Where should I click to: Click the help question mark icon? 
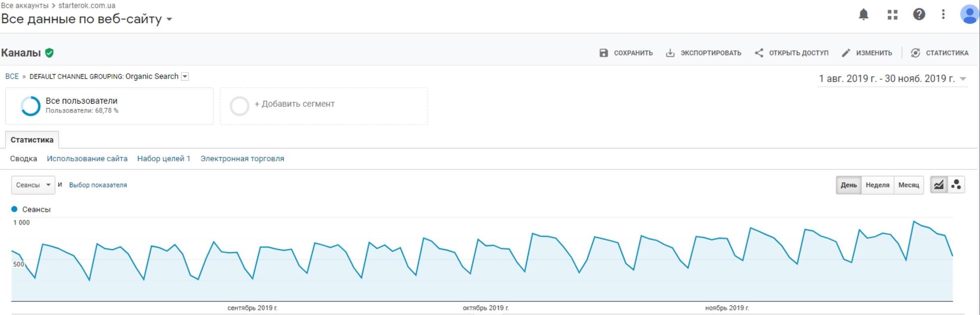(x=919, y=15)
